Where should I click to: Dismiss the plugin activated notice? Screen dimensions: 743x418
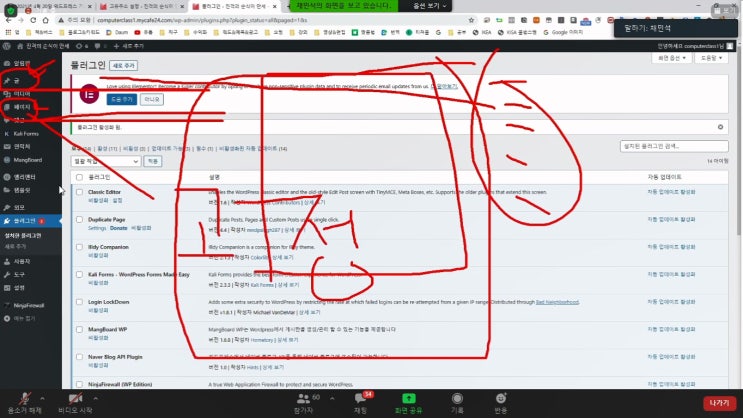click(x=720, y=127)
